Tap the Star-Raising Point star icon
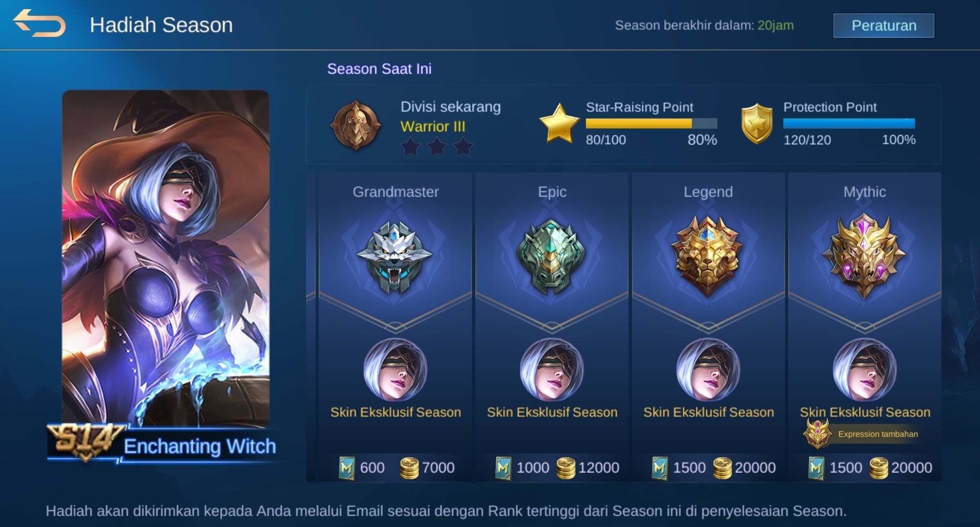This screenshot has height=527, width=980. (559, 123)
